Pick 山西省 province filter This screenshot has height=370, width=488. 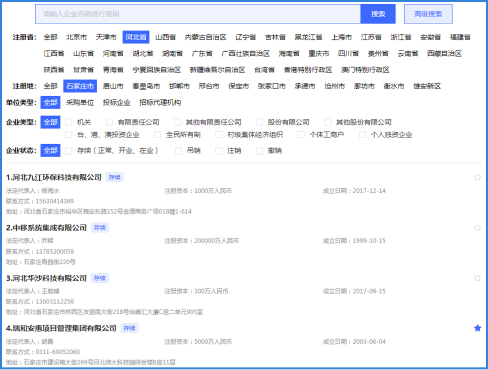pyautogui.click(x=166, y=37)
